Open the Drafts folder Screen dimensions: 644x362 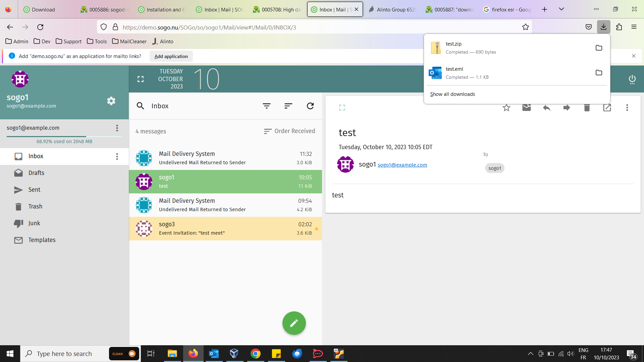point(36,173)
